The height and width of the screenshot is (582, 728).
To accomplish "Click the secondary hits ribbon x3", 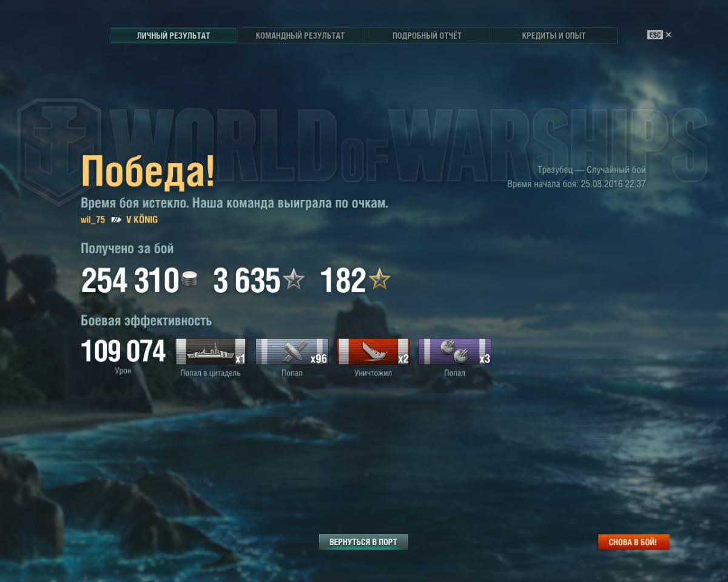I will [x=454, y=352].
